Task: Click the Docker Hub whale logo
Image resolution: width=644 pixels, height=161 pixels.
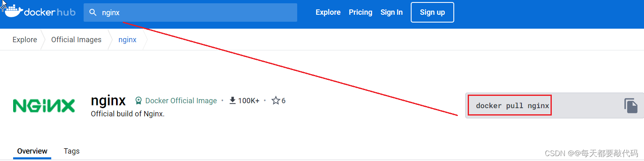Action: [x=14, y=11]
